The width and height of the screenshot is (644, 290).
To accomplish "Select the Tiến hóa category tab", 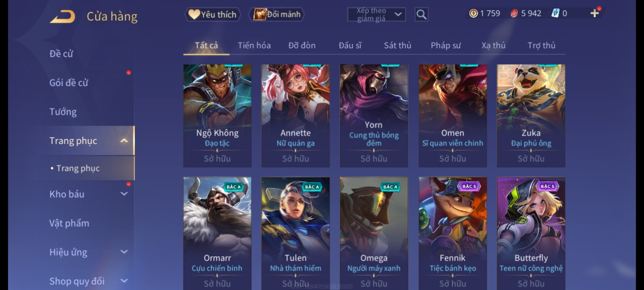I will click(254, 45).
